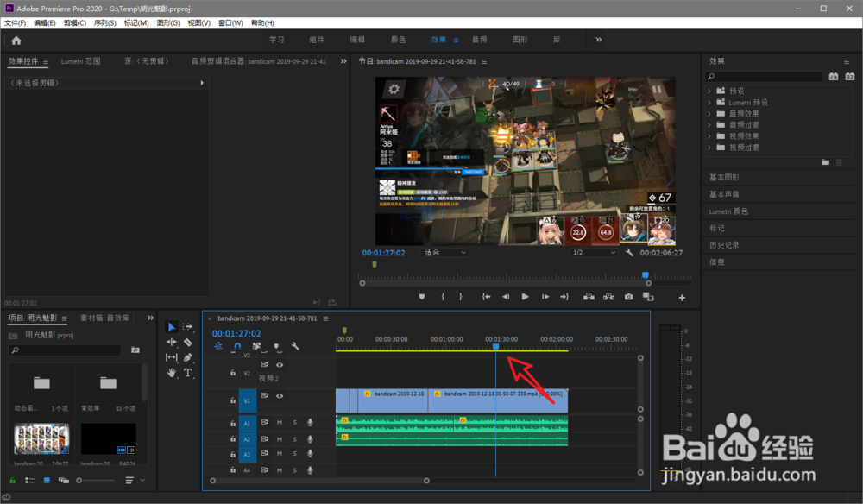
Task: Open the 适合 zoom level dropdown
Action: tap(444, 253)
